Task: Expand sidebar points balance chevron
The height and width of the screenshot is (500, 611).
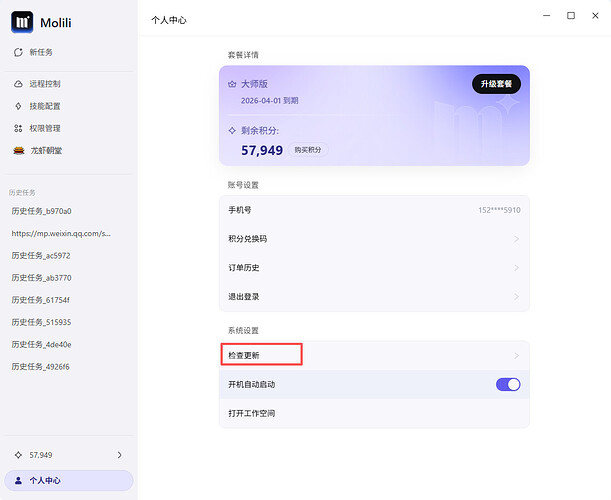Action: pyautogui.click(x=120, y=455)
